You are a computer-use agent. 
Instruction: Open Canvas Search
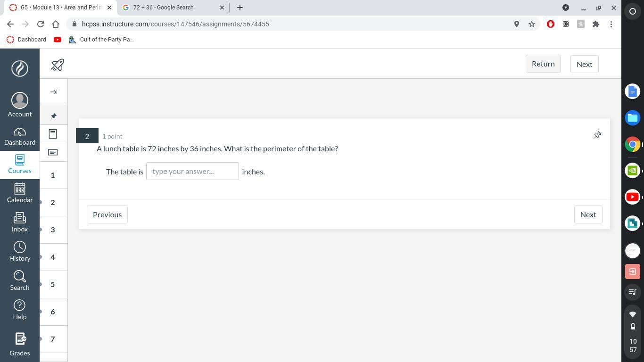[20, 281]
